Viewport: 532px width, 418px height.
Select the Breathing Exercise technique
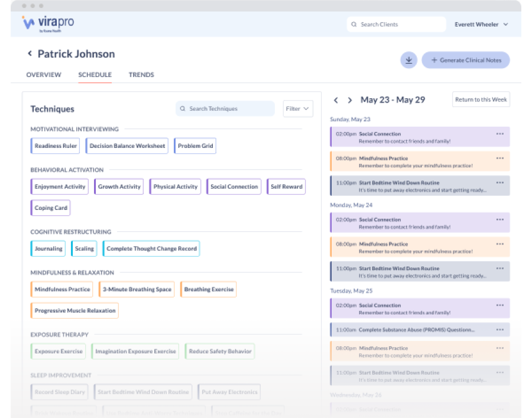coord(209,289)
